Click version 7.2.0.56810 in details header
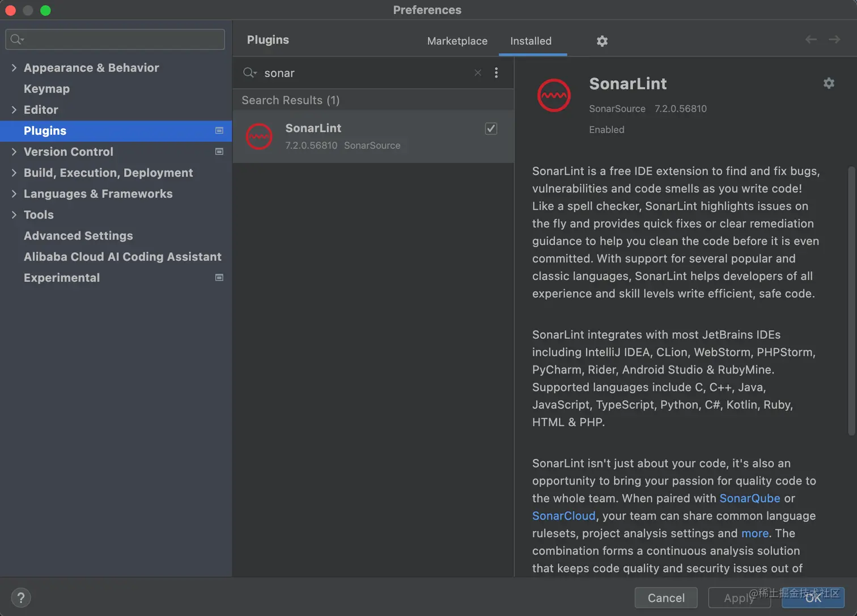This screenshot has height=616, width=857. coord(680,108)
